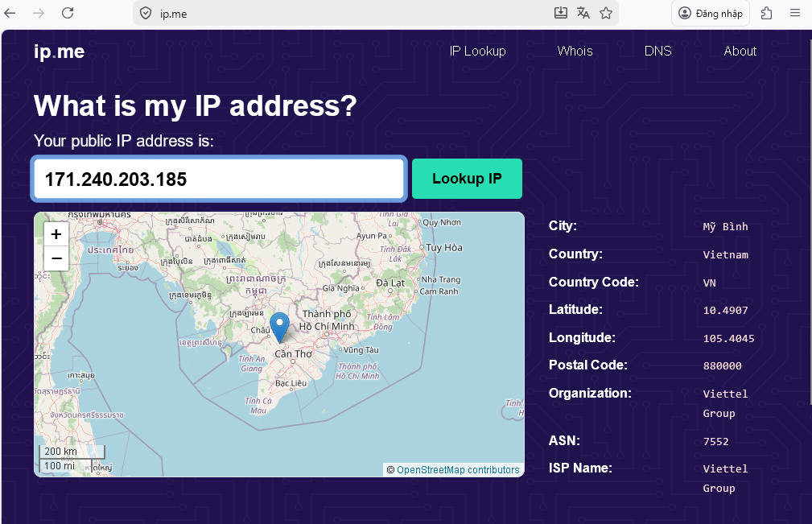Click the blue map location marker
This screenshot has height=524, width=812.
279,327
